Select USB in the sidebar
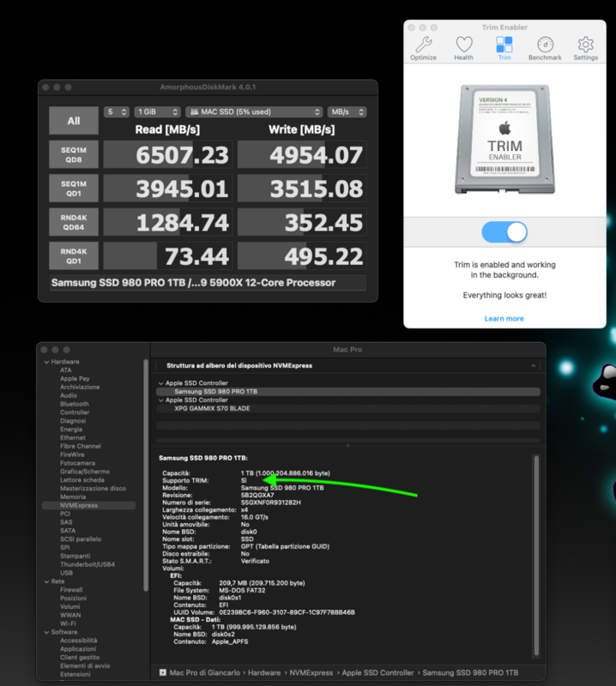 (x=67, y=573)
